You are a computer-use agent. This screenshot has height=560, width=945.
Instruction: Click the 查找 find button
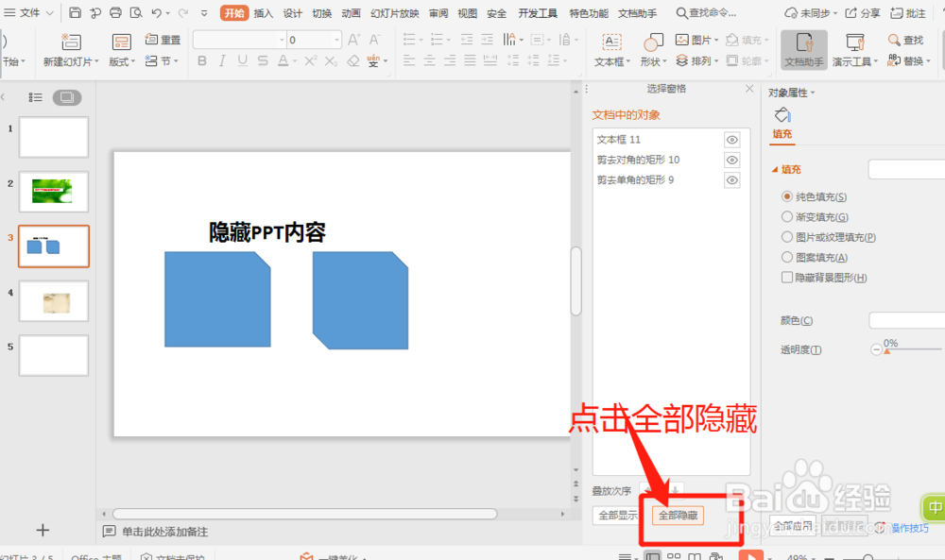(906, 40)
